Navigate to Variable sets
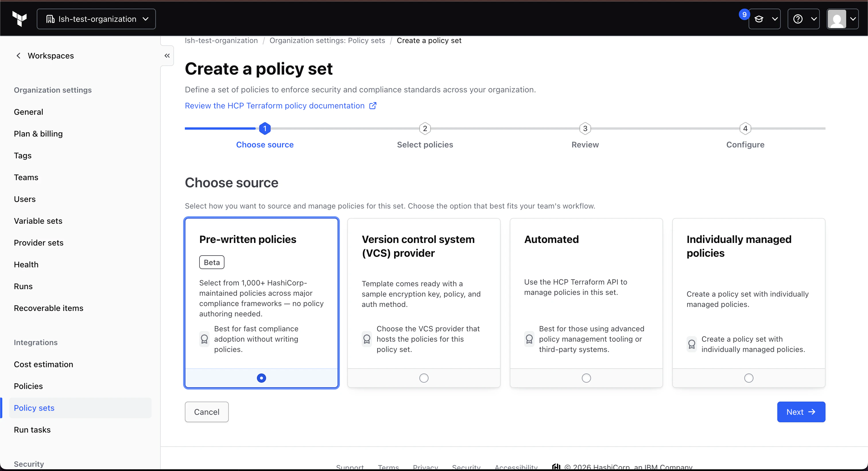This screenshot has height=471, width=868. pos(38,221)
